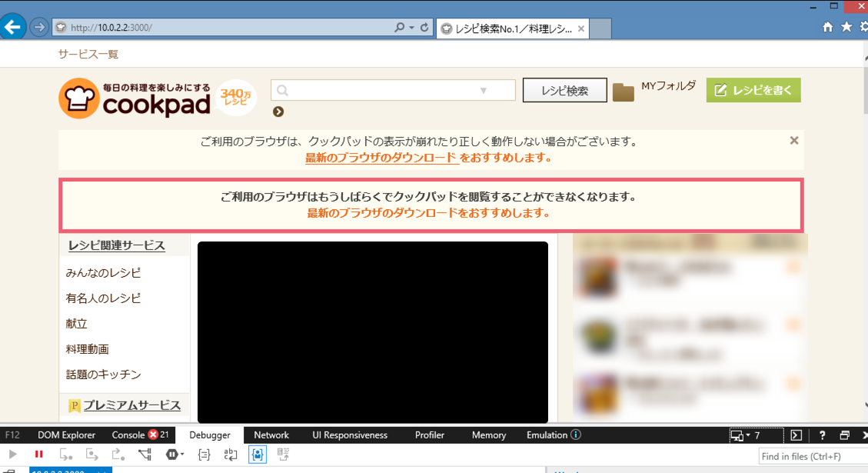
Task: Select the Debugger tab
Action: click(x=210, y=435)
